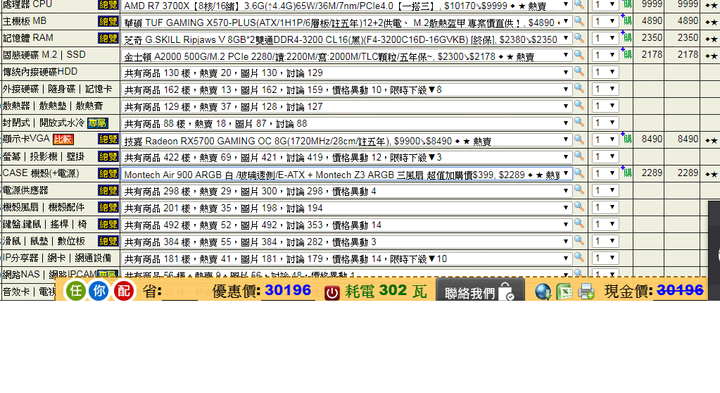
Task: Click the blue 你 circle button
Action: (x=99, y=291)
